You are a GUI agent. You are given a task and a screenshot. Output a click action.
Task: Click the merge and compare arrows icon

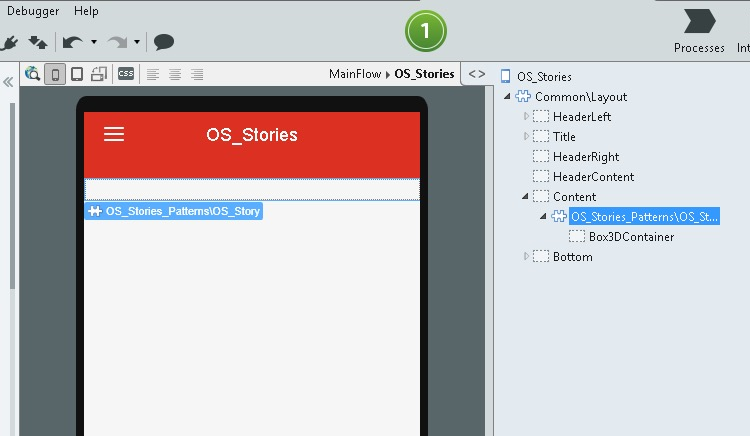point(38,43)
